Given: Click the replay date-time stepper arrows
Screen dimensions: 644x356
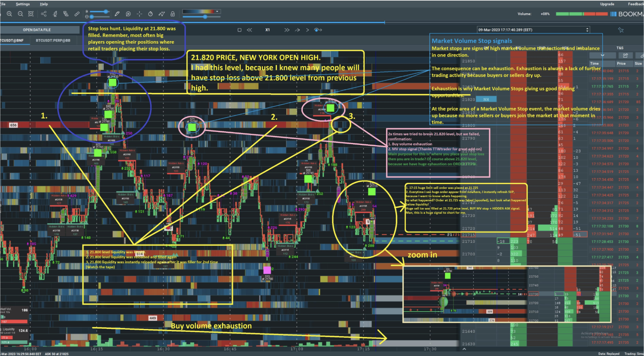Looking at the screenshot, I should [587, 30].
